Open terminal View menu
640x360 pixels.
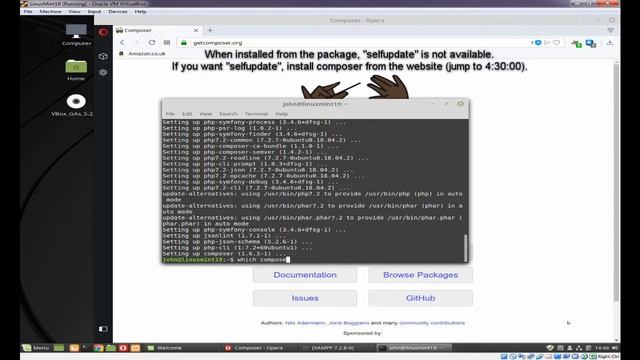[205, 114]
